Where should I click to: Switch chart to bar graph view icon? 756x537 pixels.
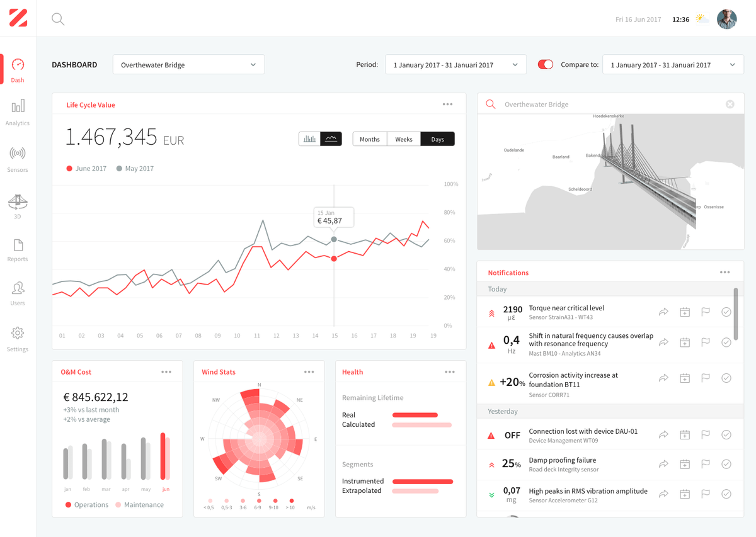point(309,139)
